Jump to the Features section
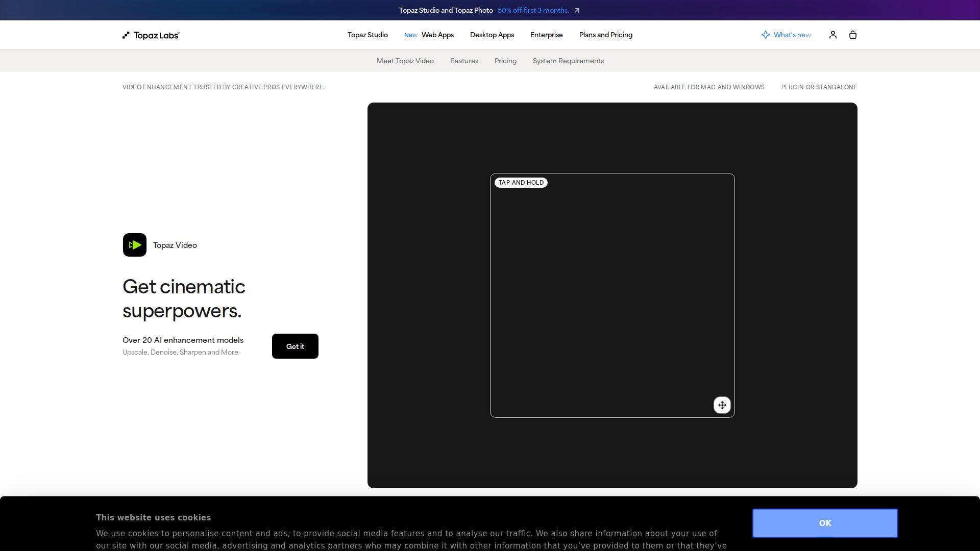Screen dimensions: 980x551 tap(464, 61)
